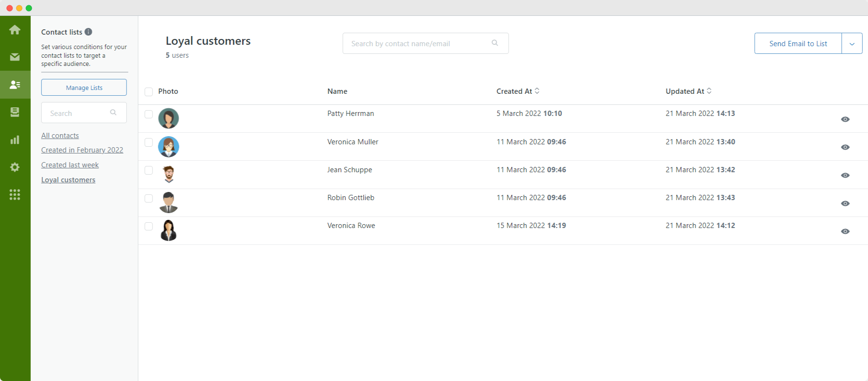Click updated time 21 March 2022 13:43

[700, 198]
